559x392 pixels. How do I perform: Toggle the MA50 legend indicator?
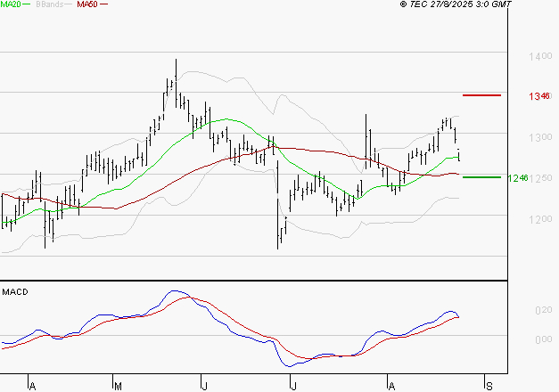tap(87, 5)
